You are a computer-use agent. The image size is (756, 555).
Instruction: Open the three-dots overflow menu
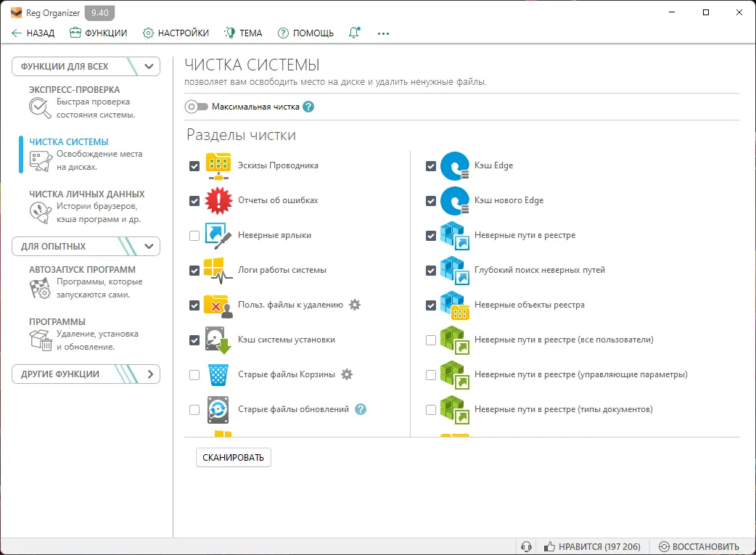[383, 33]
